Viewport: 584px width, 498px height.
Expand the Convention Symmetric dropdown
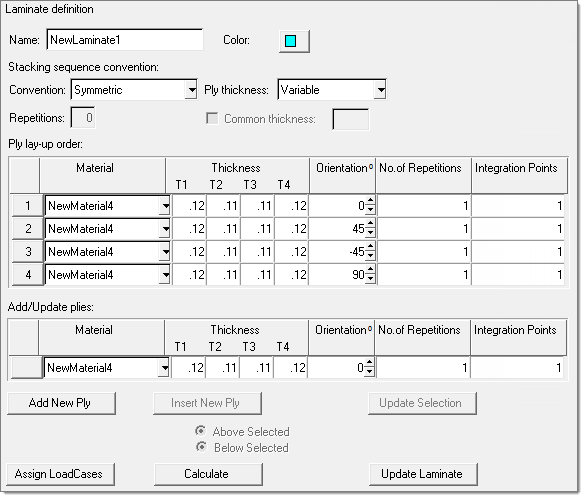[x=191, y=90]
